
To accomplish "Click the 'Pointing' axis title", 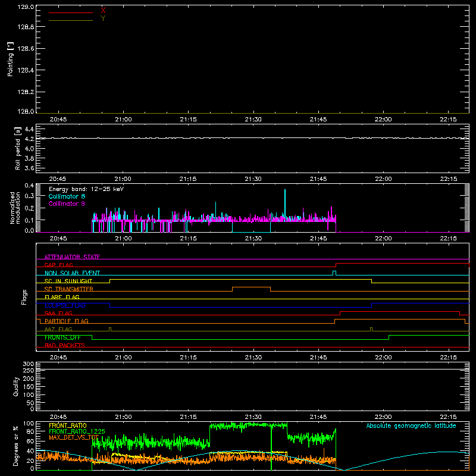I will pyautogui.click(x=10, y=59).
